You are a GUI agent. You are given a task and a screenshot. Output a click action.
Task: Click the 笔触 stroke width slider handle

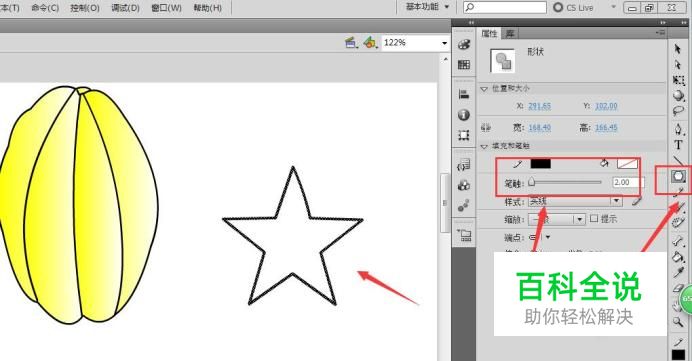(x=532, y=181)
